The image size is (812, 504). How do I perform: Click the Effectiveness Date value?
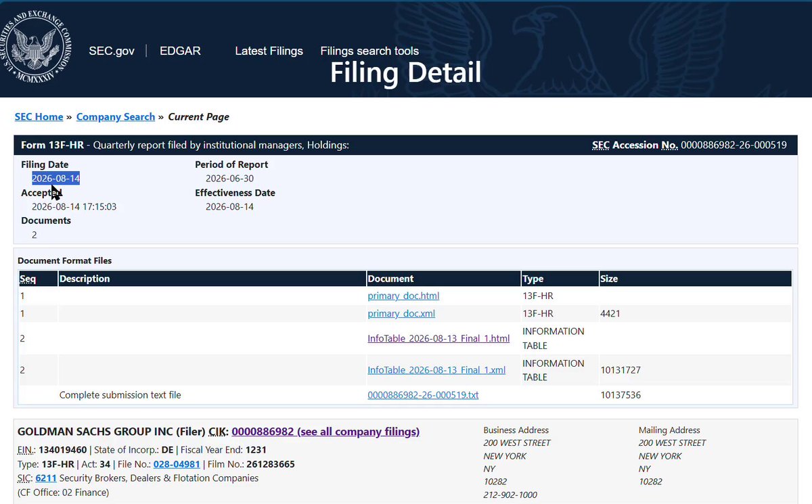click(229, 207)
